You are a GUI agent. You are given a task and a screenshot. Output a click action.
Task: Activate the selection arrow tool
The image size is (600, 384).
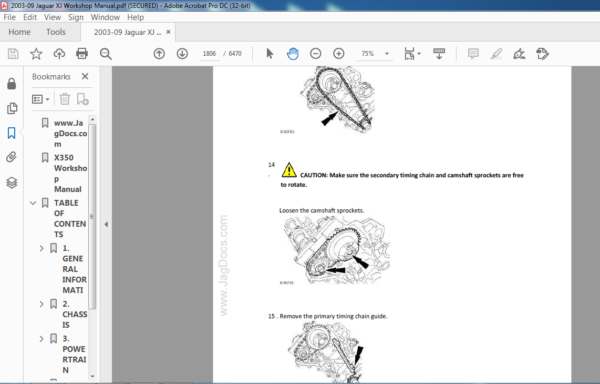point(270,54)
